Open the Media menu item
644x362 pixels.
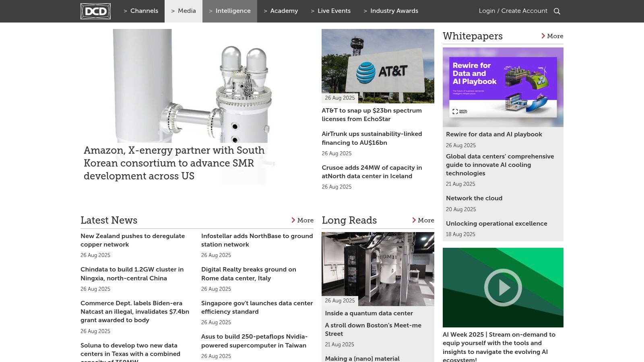[184, 11]
